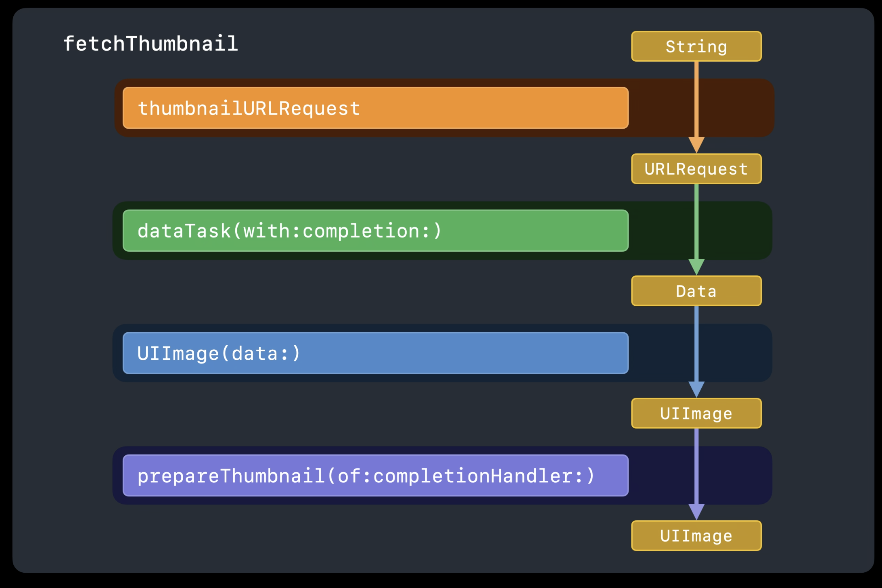Click the URLRequest type label

pos(696,169)
